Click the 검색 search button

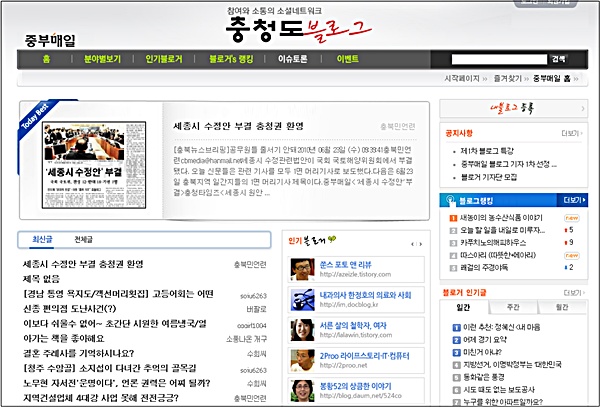click(558, 59)
